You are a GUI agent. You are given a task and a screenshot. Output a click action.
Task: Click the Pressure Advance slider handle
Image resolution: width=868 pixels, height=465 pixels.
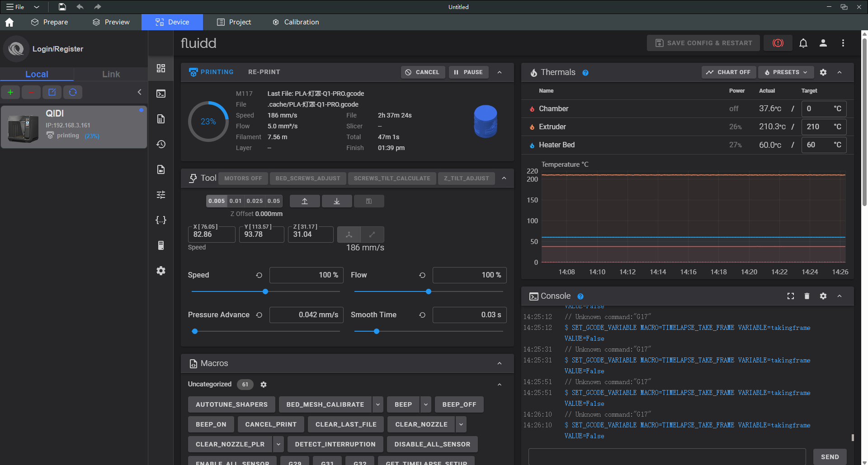coord(195,331)
